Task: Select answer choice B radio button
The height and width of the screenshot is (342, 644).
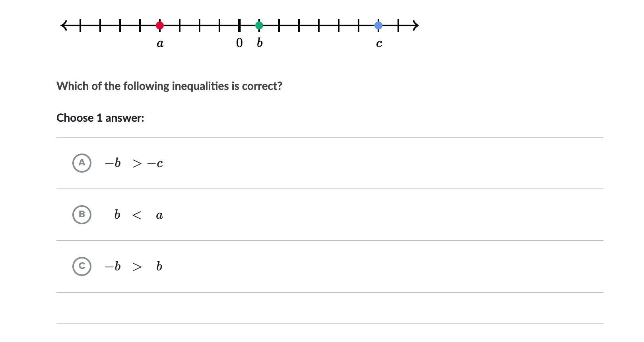Action: (82, 214)
